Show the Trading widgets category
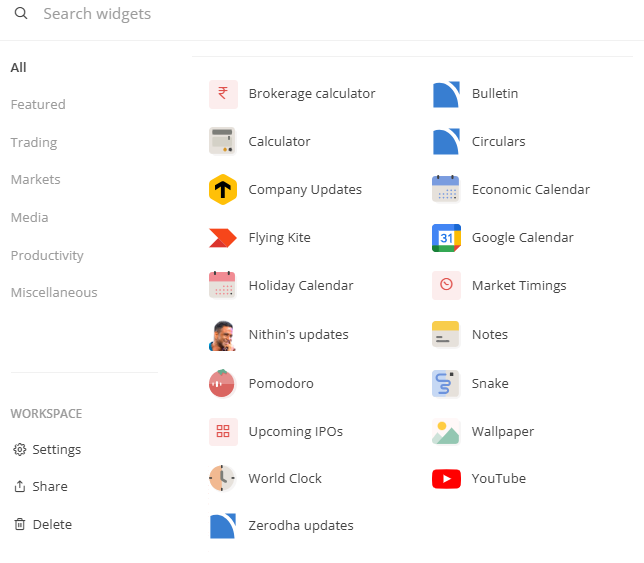 [x=34, y=143]
